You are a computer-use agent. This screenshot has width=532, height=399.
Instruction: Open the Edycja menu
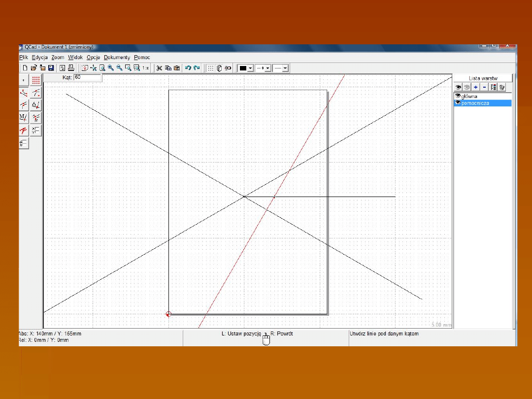(39, 58)
